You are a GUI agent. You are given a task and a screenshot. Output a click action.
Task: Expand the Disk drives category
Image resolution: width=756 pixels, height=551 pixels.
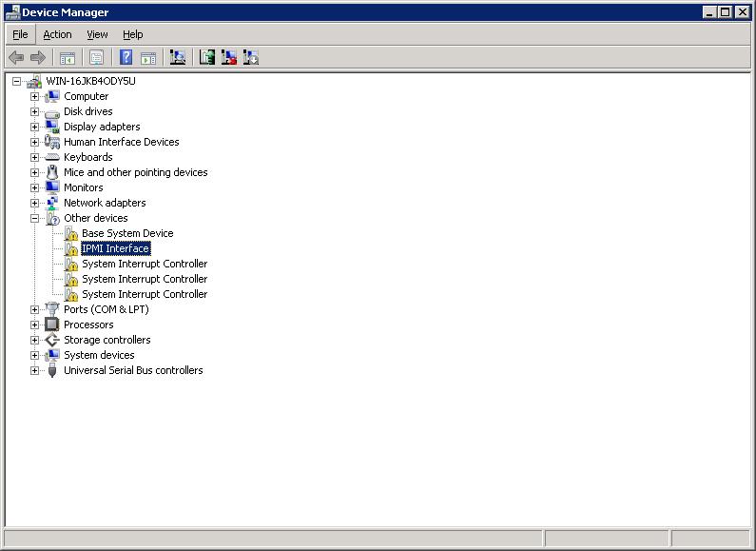click(x=35, y=111)
